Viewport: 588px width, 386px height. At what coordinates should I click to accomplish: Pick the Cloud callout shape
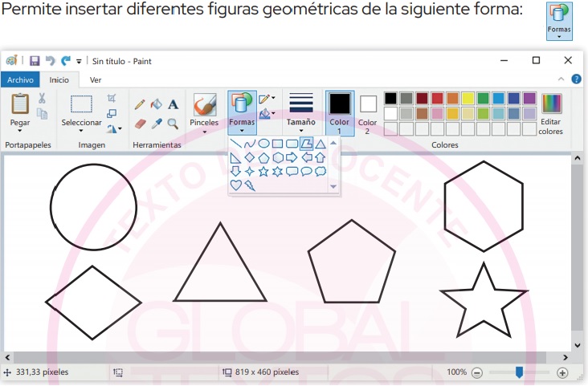(321, 171)
